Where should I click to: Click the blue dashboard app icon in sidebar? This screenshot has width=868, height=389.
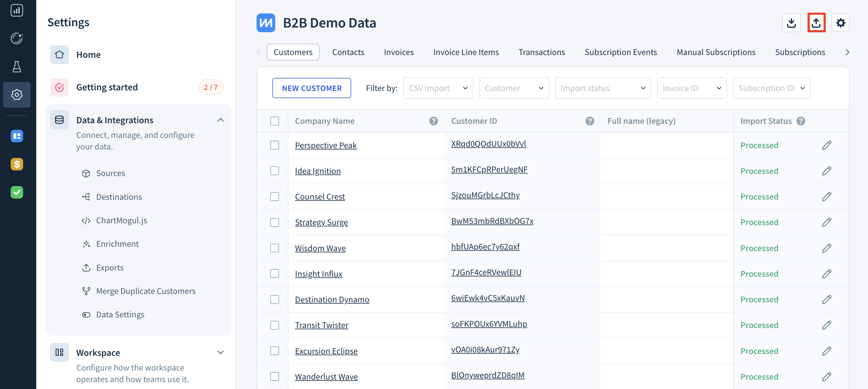(17, 136)
